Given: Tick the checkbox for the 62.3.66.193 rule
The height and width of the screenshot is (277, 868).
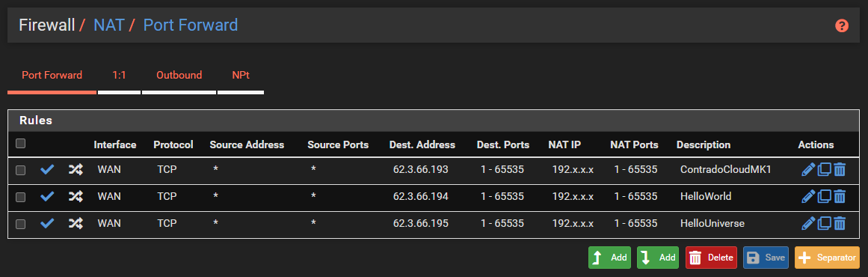Looking at the screenshot, I should (x=20, y=170).
